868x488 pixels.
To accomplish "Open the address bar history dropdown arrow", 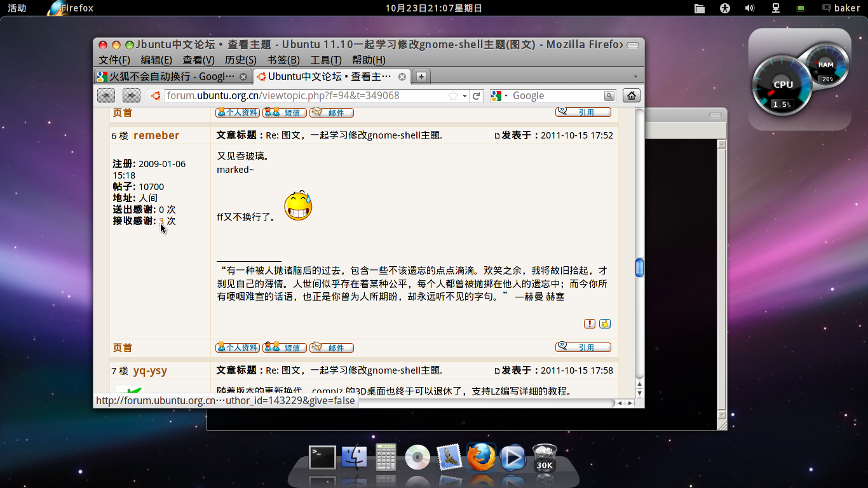I will (x=465, y=96).
